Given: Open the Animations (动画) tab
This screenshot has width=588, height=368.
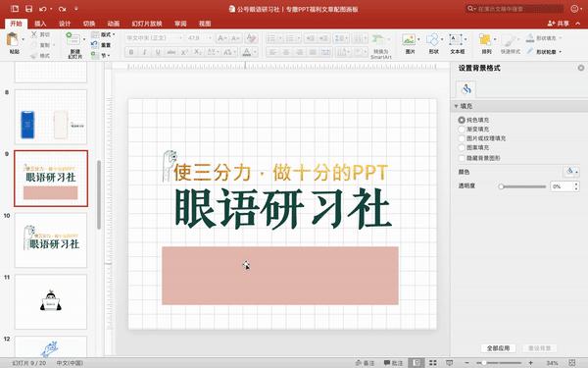Looking at the screenshot, I should (114, 24).
